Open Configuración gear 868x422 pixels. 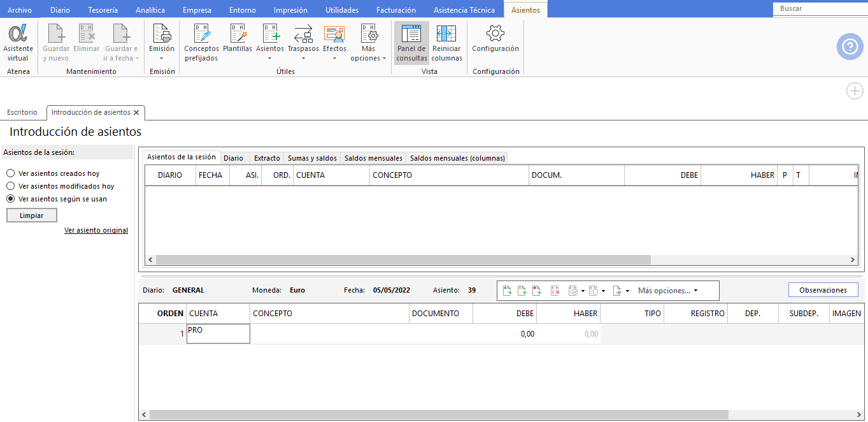tap(495, 38)
